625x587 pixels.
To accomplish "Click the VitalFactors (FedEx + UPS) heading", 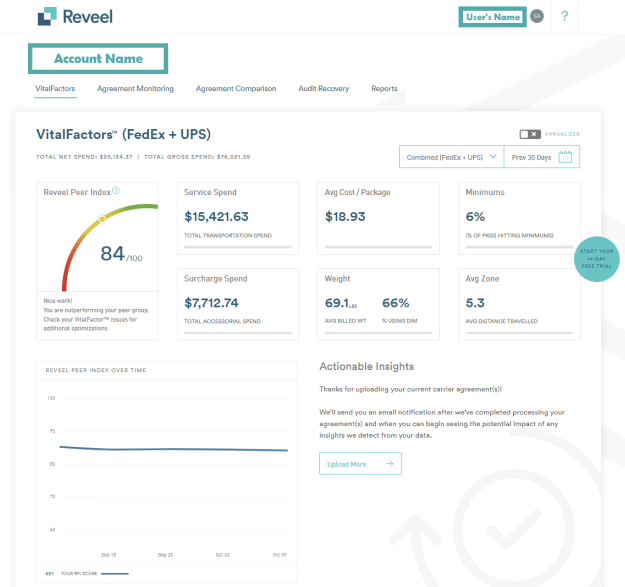I will pos(123,134).
